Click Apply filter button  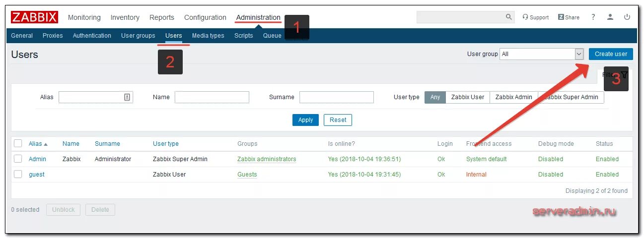[305, 120]
